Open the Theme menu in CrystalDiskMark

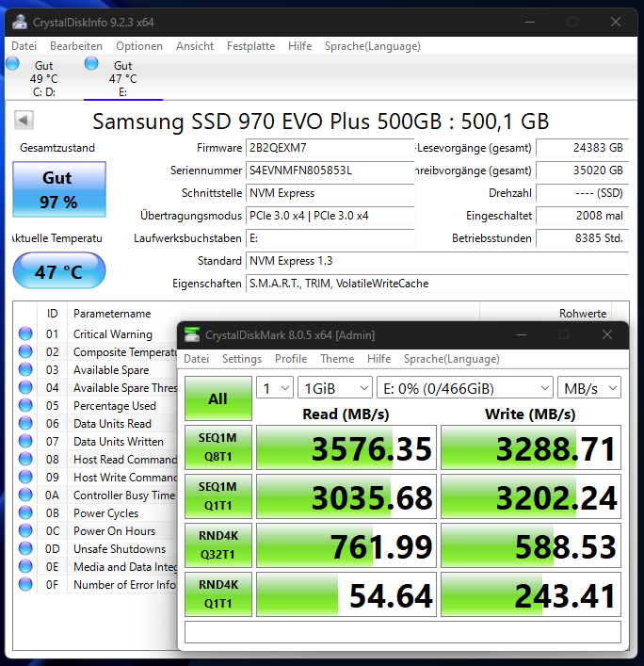click(x=337, y=359)
